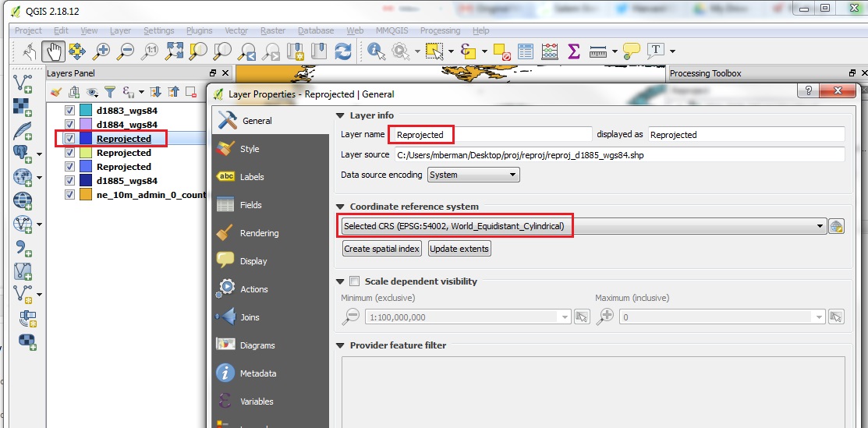This screenshot has height=428, width=868.
Task: Click the Update extents button
Action: (x=459, y=249)
